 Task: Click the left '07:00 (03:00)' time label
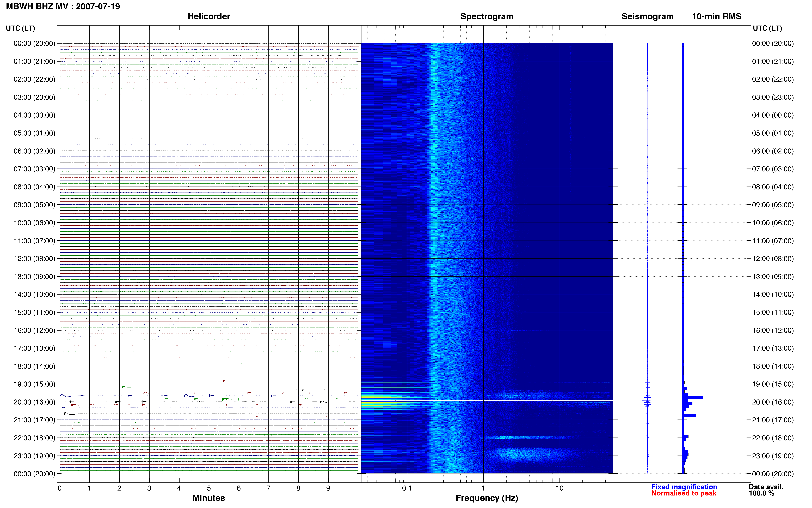point(34,169)
